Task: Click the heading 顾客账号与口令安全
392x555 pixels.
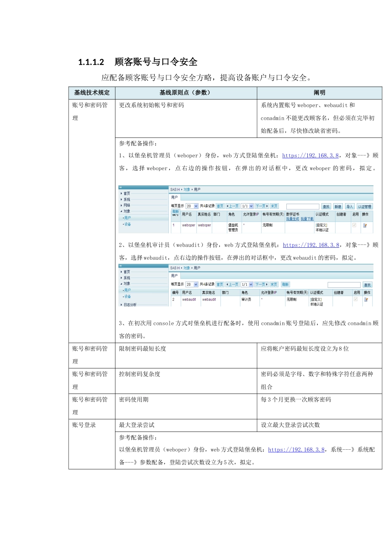Action: pos(156,62)
